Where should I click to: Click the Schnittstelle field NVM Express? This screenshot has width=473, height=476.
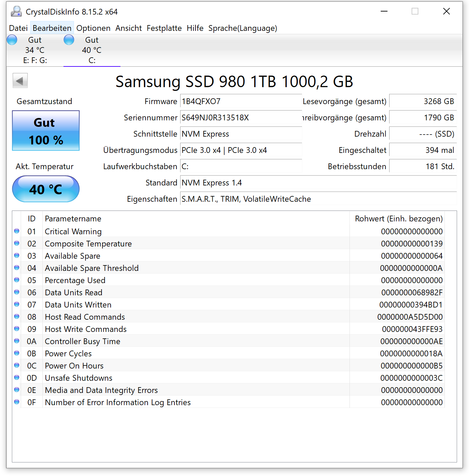pyautogui.click(x=241, y=134)
